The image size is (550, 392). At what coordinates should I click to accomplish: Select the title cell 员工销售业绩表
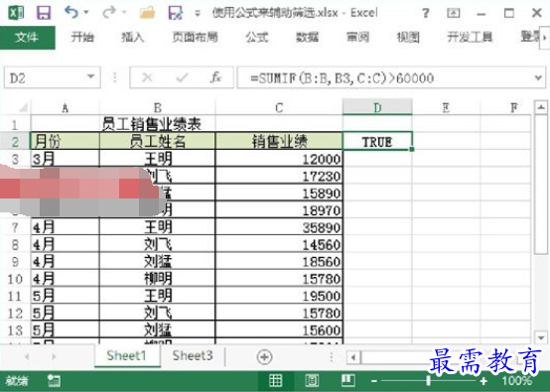(x=152, y=124)
